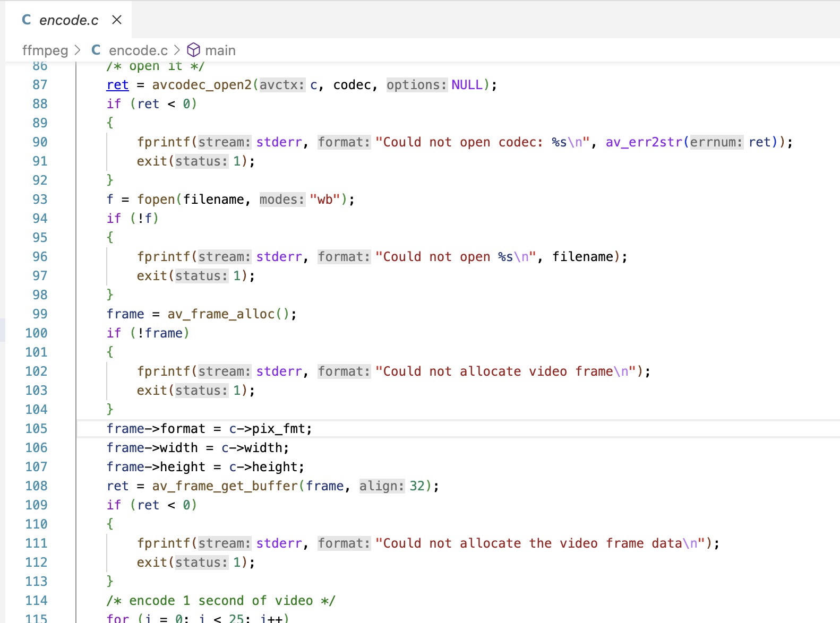Click the errnum: inlay hint on line 90
This screenshot has height=623, width=840.
(716, 142)
